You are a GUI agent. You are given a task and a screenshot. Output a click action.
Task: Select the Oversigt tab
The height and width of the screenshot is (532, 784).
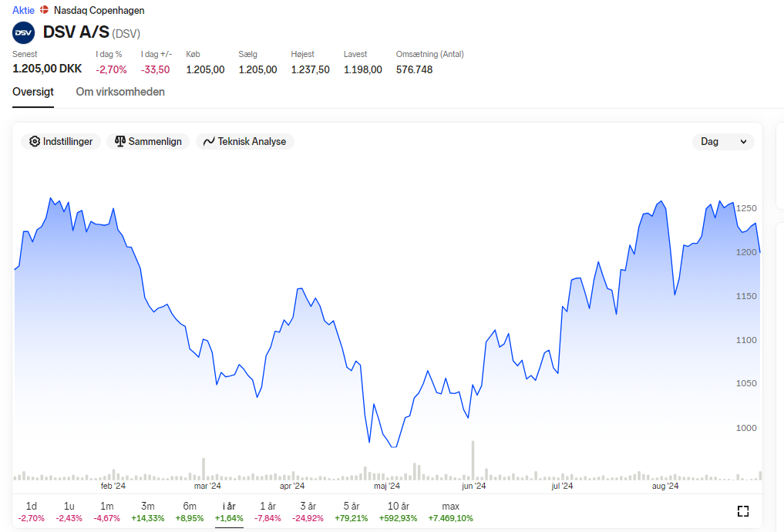[x=33, y=92]
